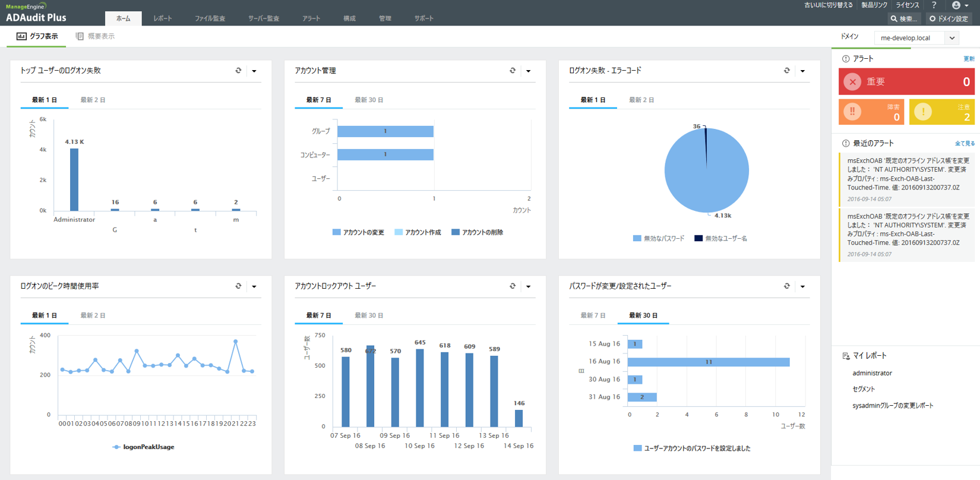Viewport: 980px width, 480px height.
Task: Click the ドメイン設定 button
Action: (x=949, y=19)
